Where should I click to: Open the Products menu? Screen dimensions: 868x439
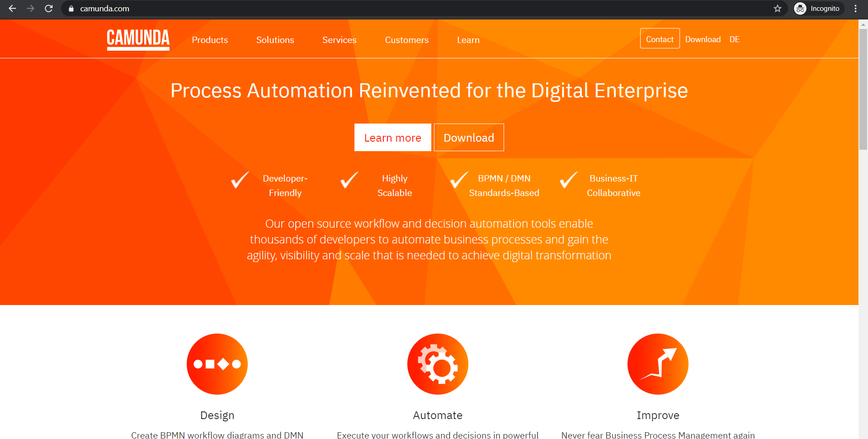point(210,40)
